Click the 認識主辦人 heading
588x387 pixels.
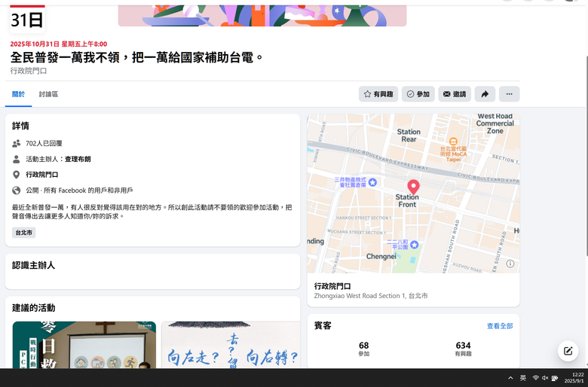[x=33, y=265]
